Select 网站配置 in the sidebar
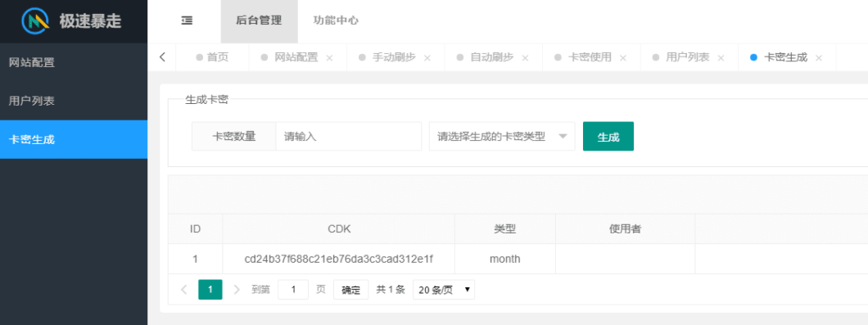 (74, 62)
